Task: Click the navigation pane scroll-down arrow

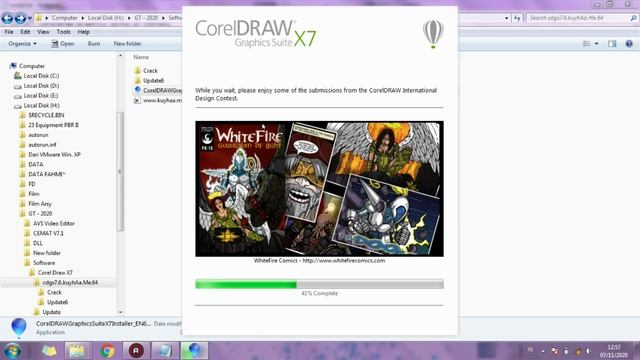Action: (120, 312)
